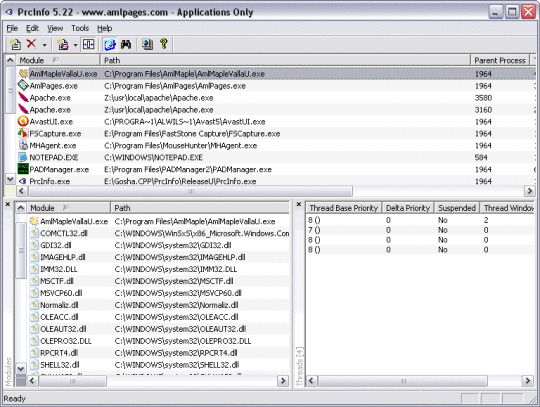
Task: Select RPCRT4.dll module name
Action: tap(59, 353)
